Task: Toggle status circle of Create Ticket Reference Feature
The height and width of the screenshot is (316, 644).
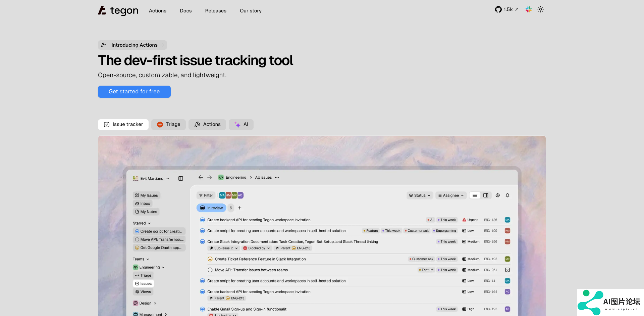Action: tap(210, 259)
